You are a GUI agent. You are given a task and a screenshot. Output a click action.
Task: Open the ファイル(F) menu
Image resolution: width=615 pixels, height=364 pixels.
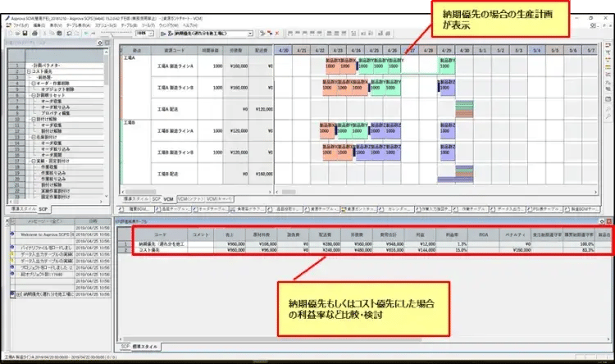point(18,25)
